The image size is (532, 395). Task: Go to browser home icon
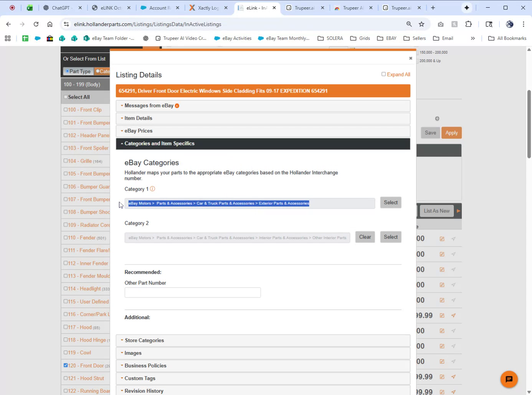point(50,24)
